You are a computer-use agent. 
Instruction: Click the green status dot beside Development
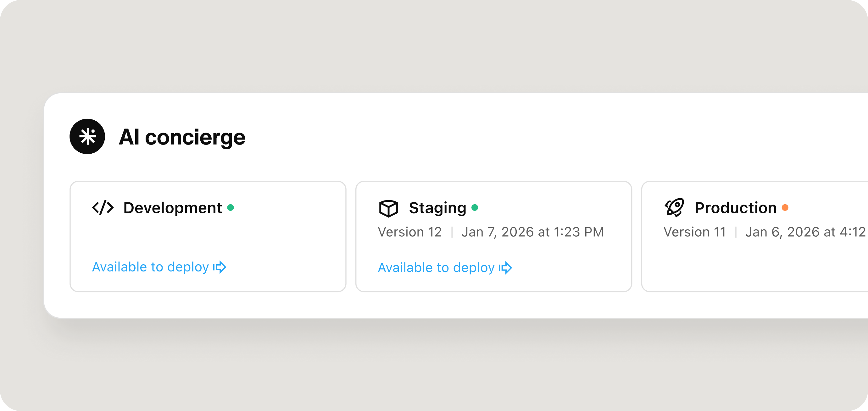pyautogui.click(x=231, y=207)
